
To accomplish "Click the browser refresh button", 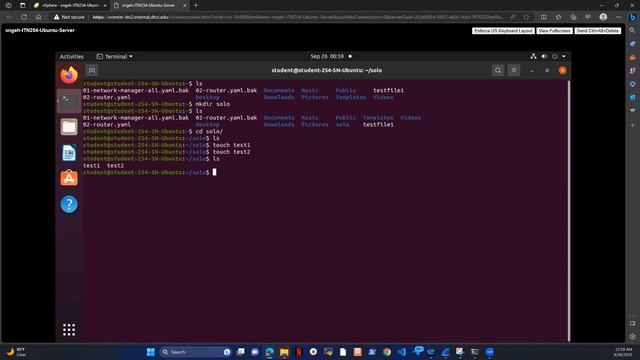I will (24, 17).
